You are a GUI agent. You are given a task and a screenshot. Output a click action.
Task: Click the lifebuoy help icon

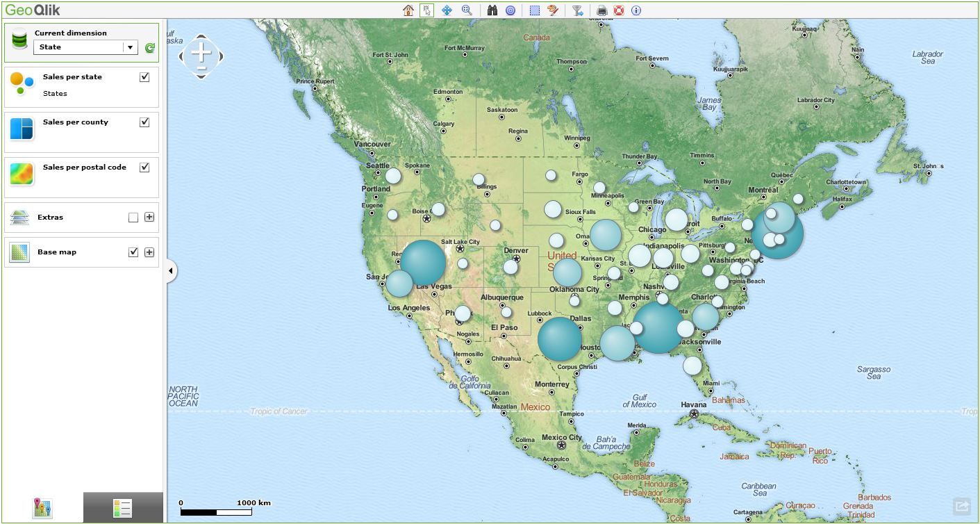(x=620, y=10)
